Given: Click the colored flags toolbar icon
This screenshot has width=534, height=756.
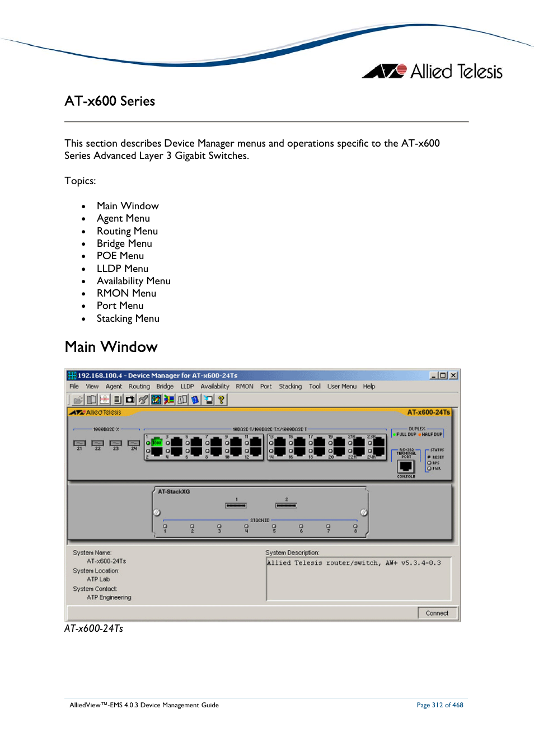Looking at the screenshot, I should tap(169, 400).
